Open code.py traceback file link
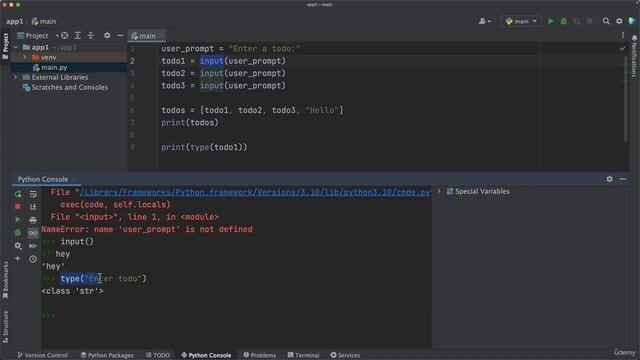This screenshot has width=640, height=360. (255, 192)
